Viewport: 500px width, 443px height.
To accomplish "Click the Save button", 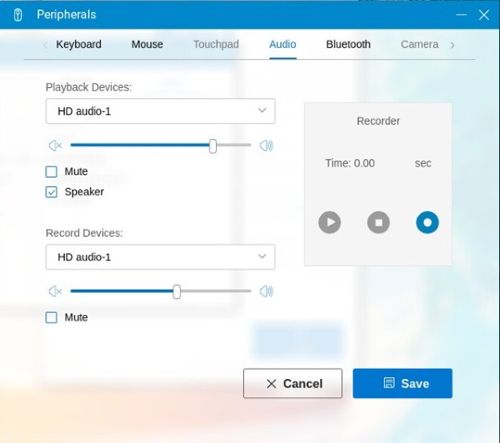I will coord(403,383).
